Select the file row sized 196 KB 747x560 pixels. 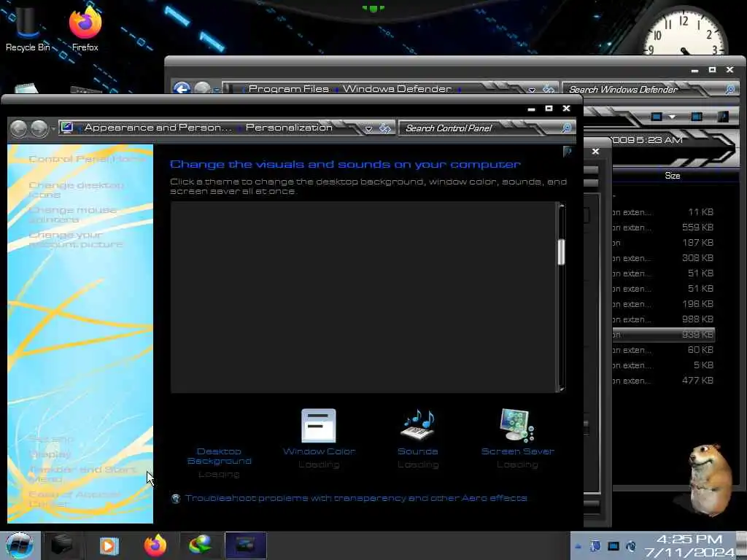pyautogui.click(x=663, y=304)
